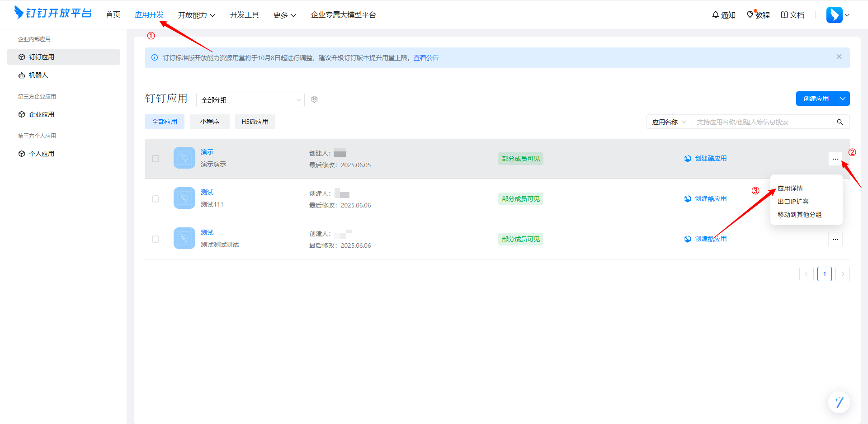Switch to the H5微应用 tab

[255, 122]
